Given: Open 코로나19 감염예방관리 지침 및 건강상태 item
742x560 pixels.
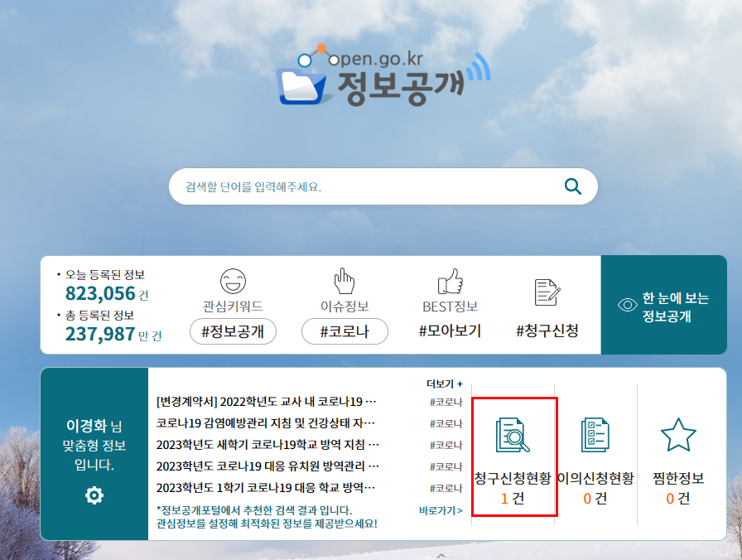Looking at the screenshot, I should pyautogui.click(x=266, y=423).
